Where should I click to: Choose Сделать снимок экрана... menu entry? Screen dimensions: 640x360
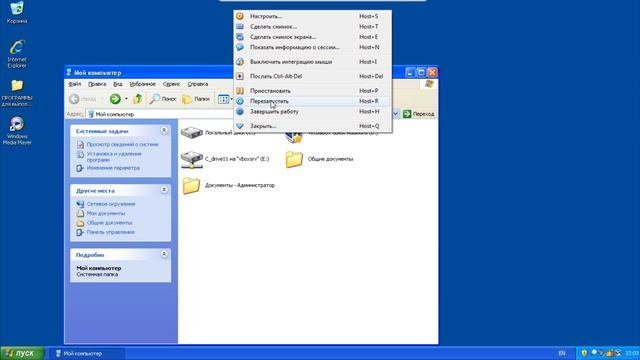pos(312,37)
